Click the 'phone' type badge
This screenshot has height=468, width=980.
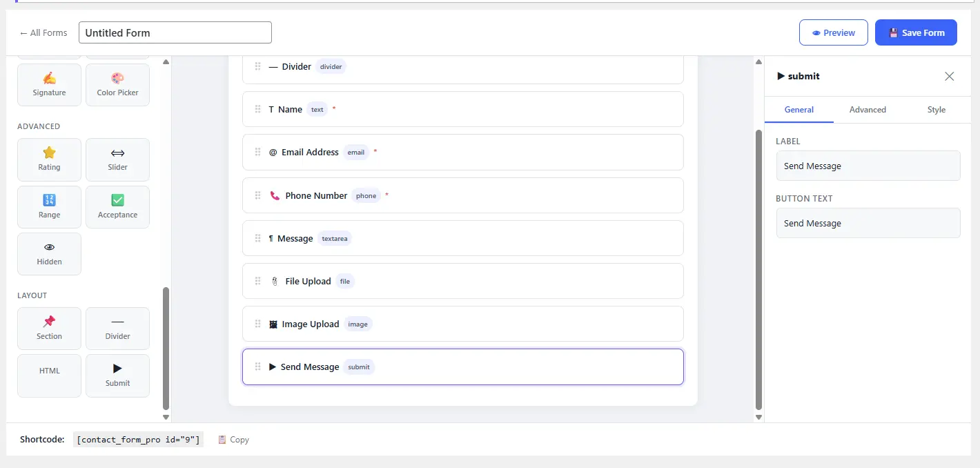pos(366,195)
